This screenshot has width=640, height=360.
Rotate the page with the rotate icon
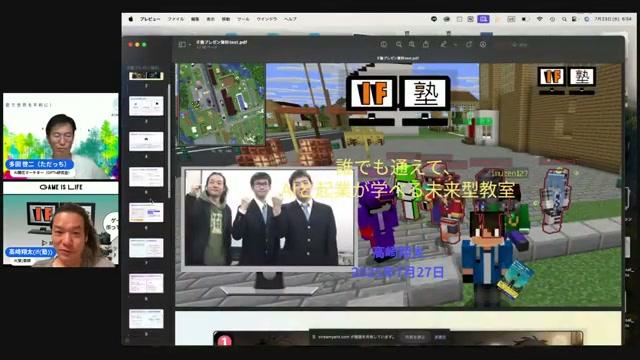click(469, 44)
